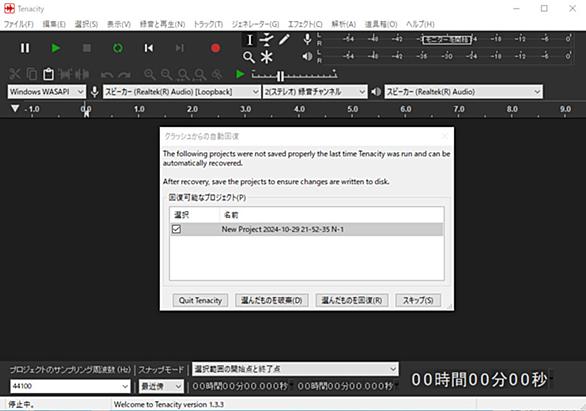
Task: Click the timeline options triangle icon
Action: click(15, 108)
